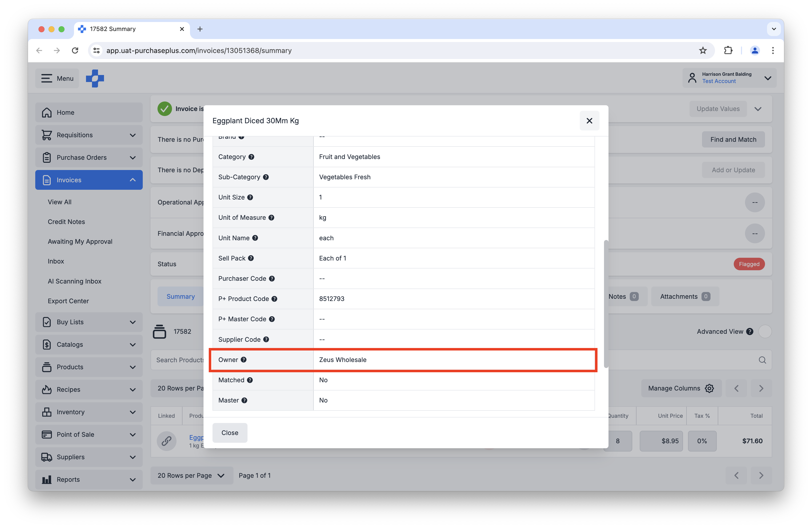This screenshot has height=528, width=812.
Task: Click the P+ Product Code help icon
Action: coord(274,299)
